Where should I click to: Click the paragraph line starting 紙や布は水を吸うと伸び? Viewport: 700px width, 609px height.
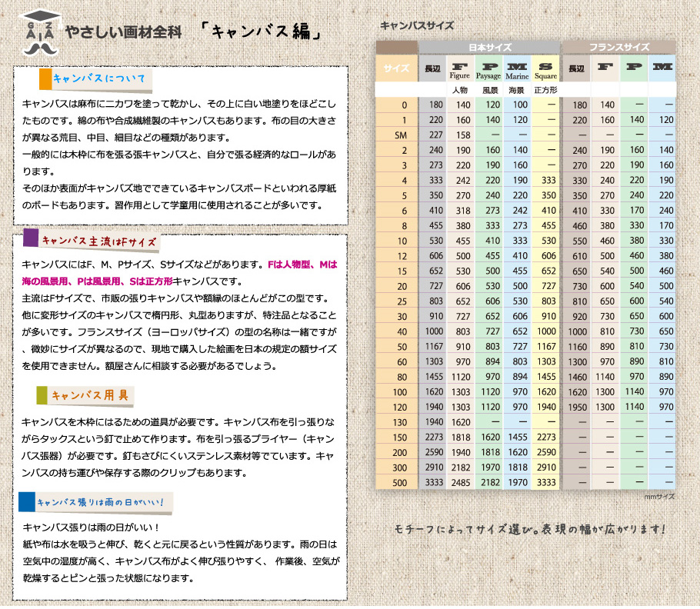pos(180,544)
